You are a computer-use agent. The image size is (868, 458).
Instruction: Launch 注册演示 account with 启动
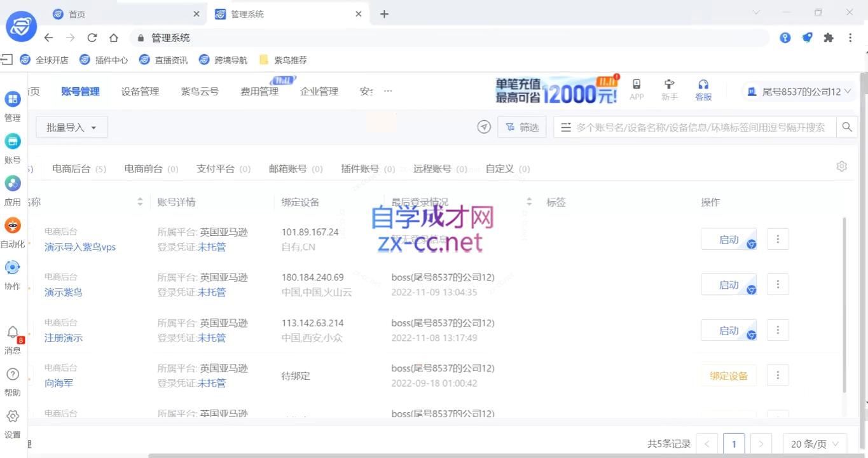(729, 330)
